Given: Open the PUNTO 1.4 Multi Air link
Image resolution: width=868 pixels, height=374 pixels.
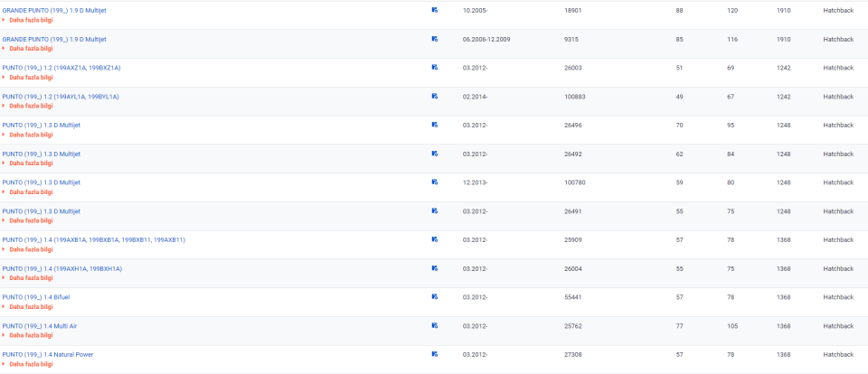Looking at the screenshot, I should 40,325.
